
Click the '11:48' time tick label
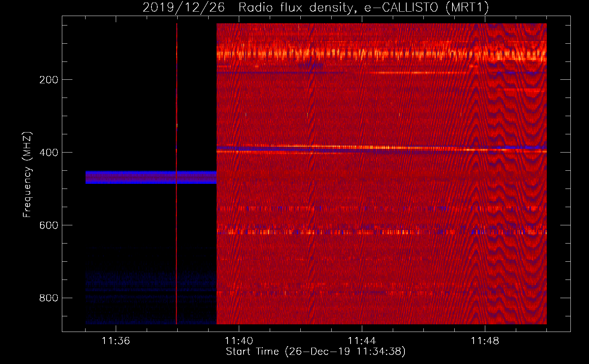485,341
